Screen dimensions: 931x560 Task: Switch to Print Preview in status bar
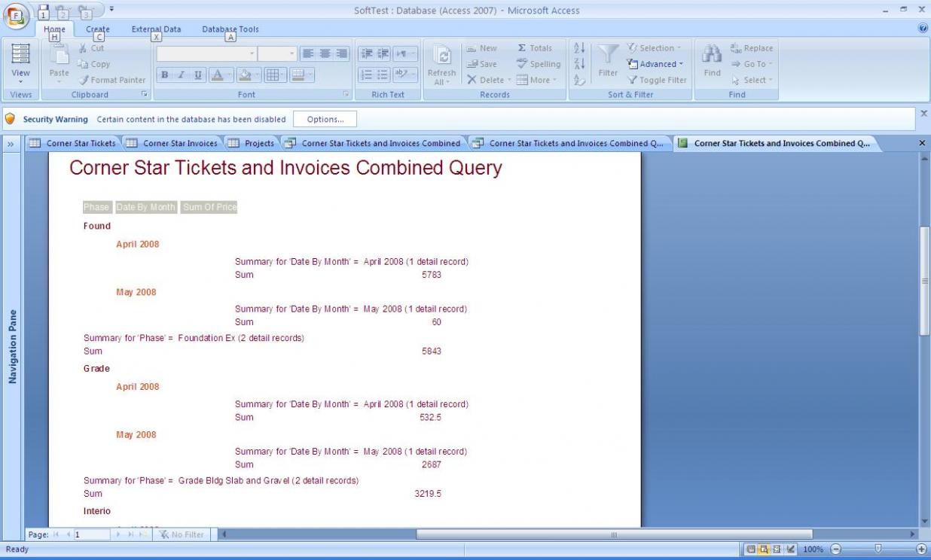click(x=763, y=549)
